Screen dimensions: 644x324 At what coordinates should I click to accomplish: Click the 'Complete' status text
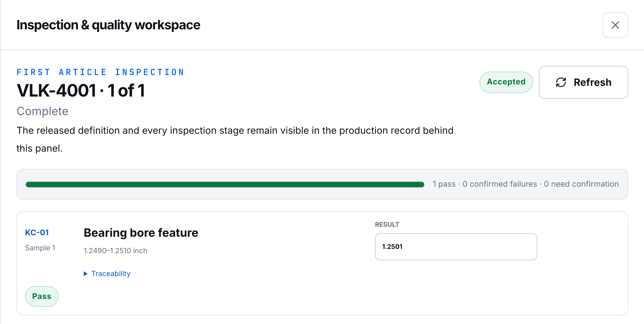(42, 111)
